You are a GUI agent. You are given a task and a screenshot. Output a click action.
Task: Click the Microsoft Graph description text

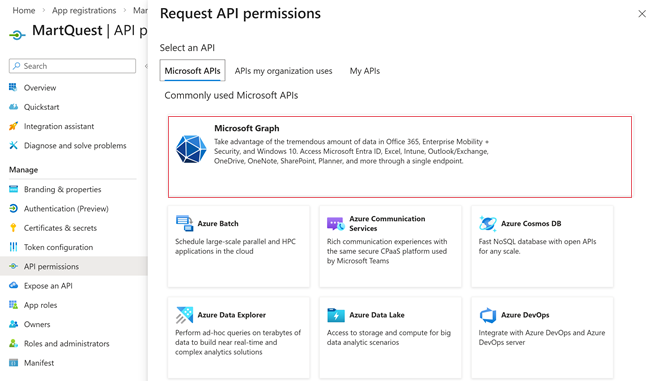[352, 151]
